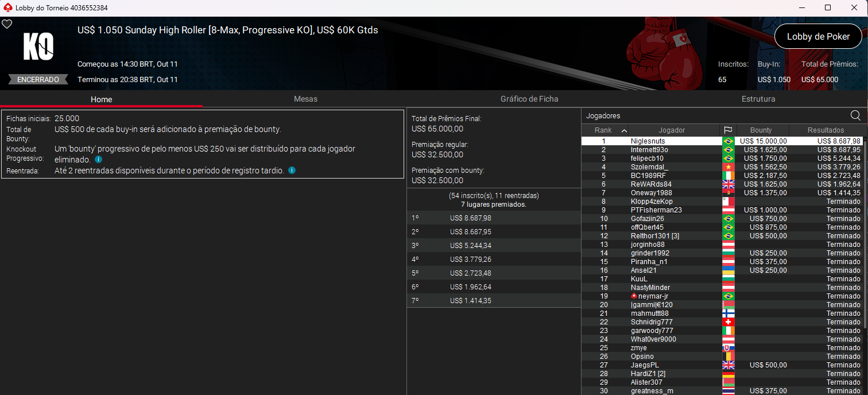Select player HardiZ1 [2]
Viewport: 868px width, 395px height.
click(x=722, y=374)
